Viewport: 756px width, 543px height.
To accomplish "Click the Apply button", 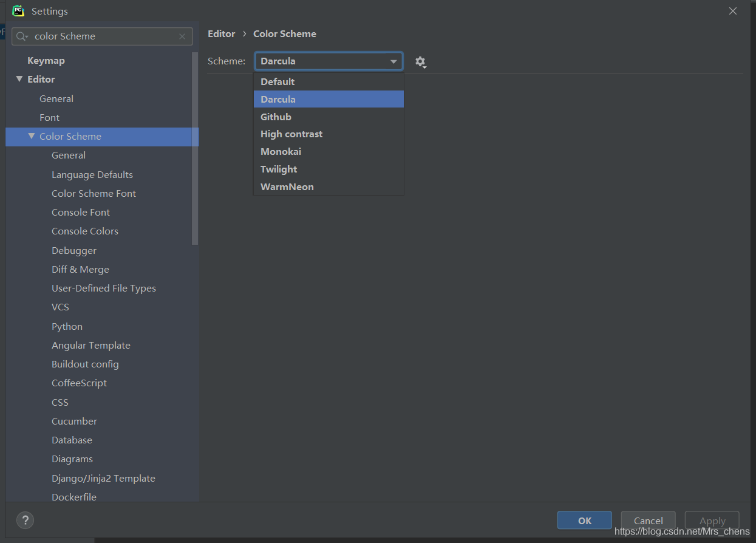I will pyautogui.click(x=712, y=521).
